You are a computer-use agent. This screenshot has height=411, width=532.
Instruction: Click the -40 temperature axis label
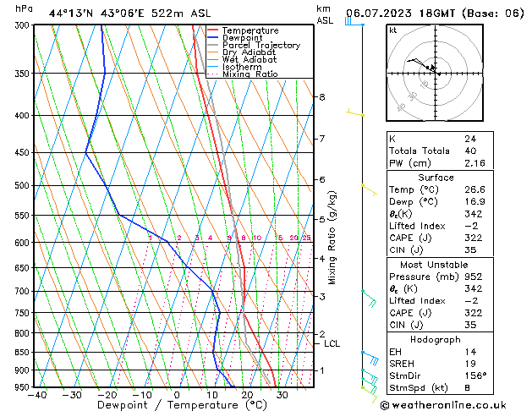[37, 396]
